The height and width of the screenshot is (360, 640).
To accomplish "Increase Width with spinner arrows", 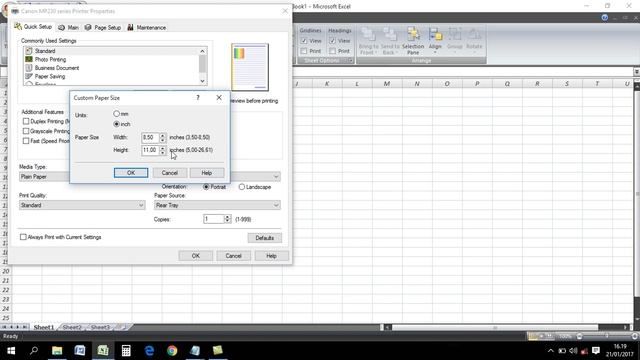I will (x=162, y=135).
